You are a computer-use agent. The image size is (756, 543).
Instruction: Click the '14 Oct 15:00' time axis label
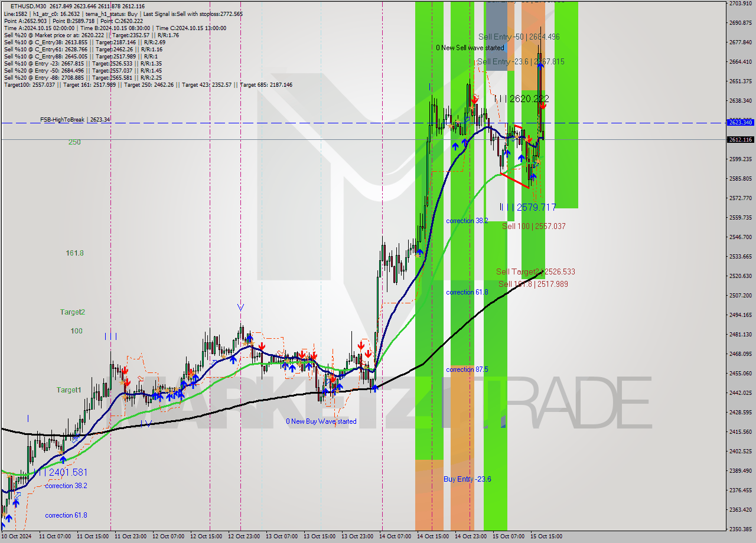[x=432, y=537]
